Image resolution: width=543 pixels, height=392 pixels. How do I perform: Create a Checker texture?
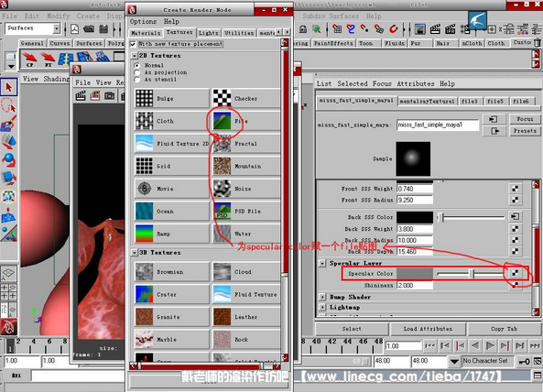(245, 98)
